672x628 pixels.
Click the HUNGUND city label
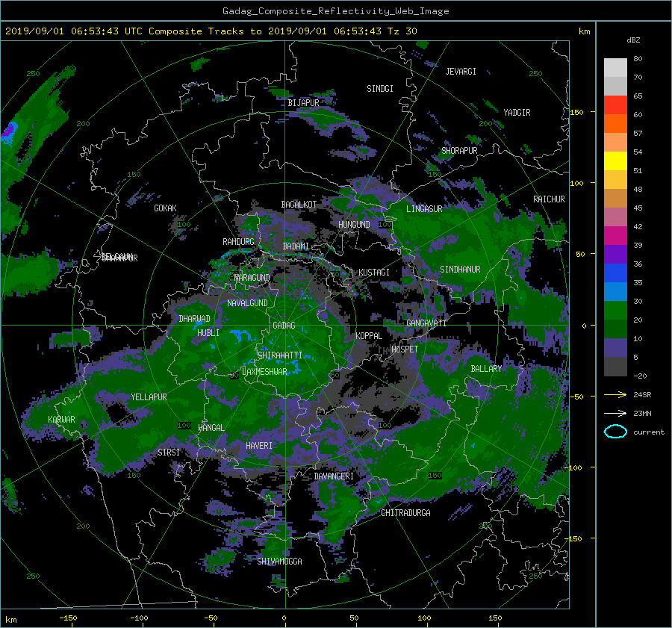(x=354, y=225)
